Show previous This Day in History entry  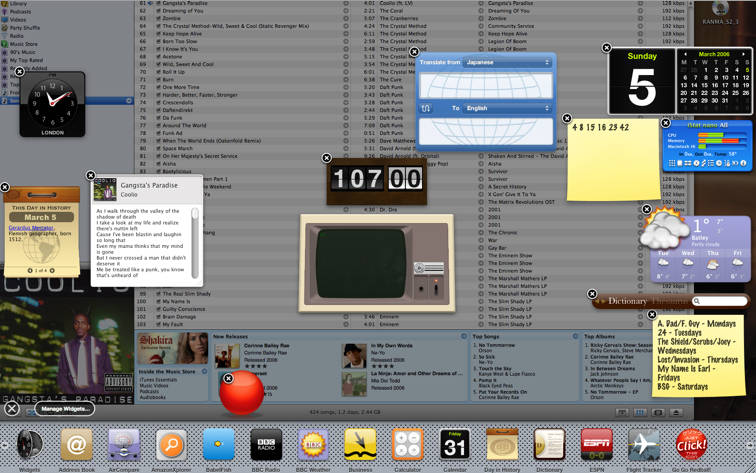pos(30,271)
